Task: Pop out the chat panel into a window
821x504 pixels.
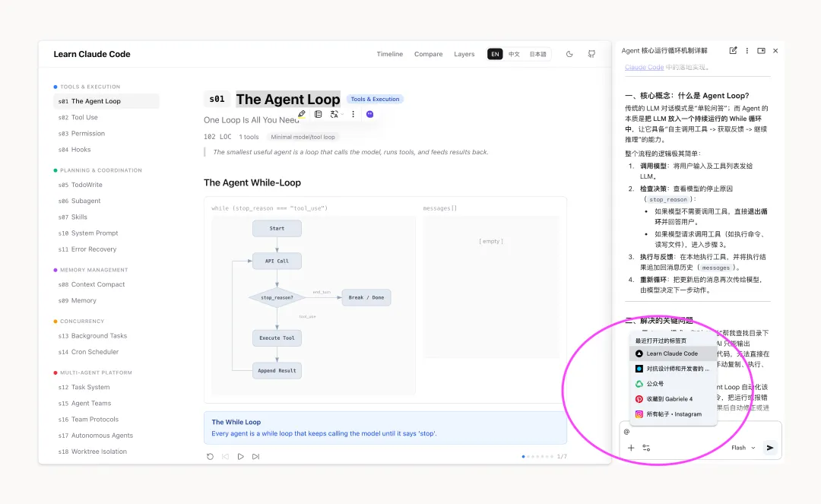Action: pyautogui.click(x=761, y=51)
